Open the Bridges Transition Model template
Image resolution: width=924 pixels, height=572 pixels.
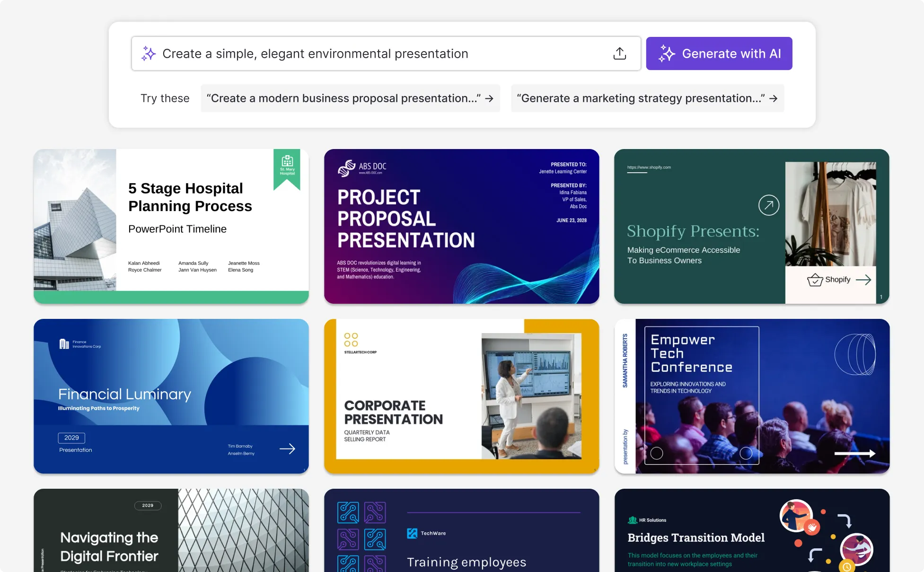[752, 530]
